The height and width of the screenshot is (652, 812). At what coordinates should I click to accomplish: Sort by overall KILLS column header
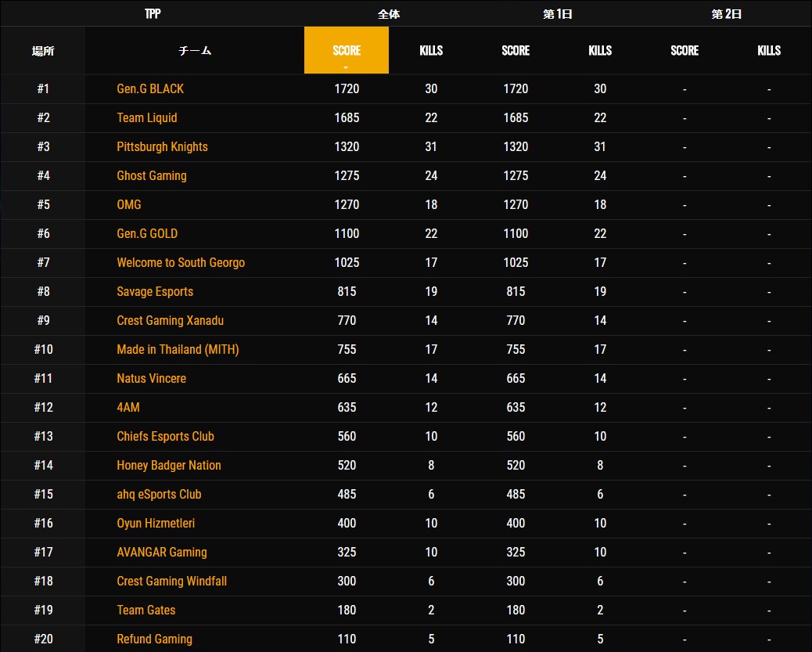(431, 50)
